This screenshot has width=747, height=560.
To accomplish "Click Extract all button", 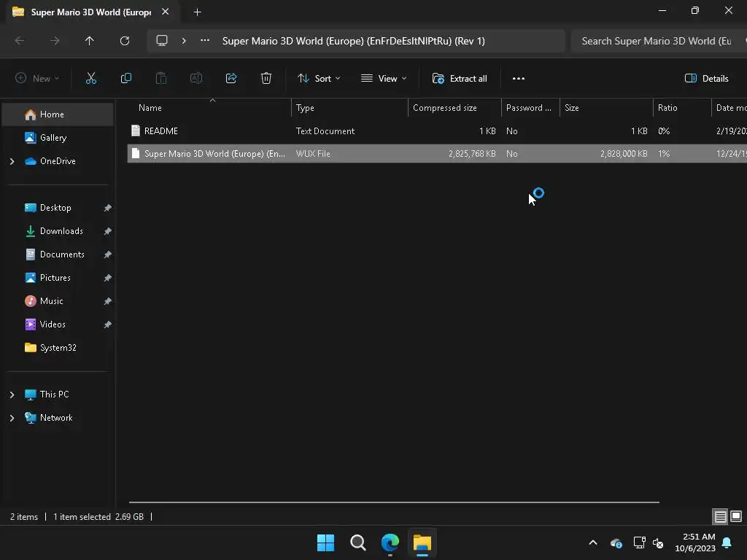I will 460,79.
